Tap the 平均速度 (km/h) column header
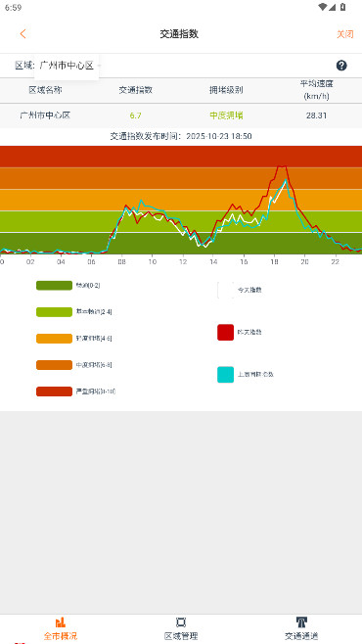 (316, 90)
